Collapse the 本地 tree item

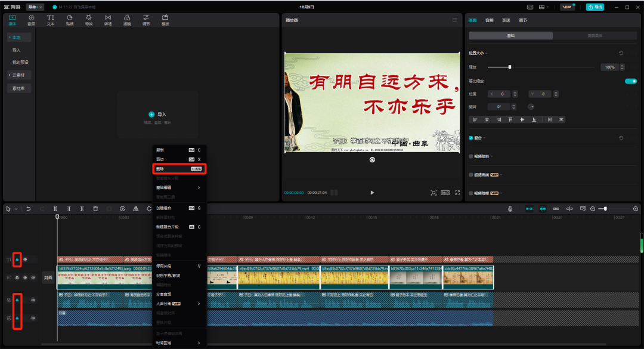pyautogui.click(x=10, y=38)
